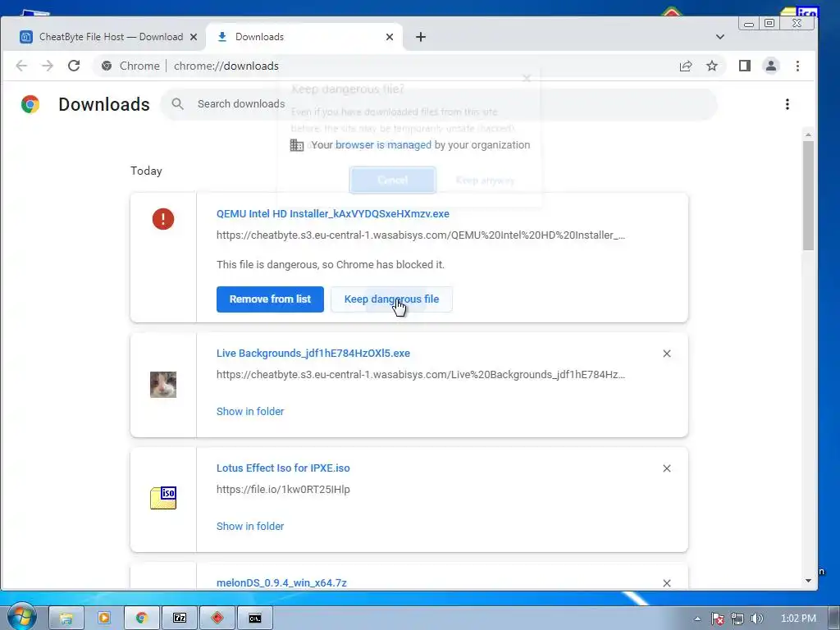
Task: Go forward using the browser forward arrow
Action: (48, 66)
